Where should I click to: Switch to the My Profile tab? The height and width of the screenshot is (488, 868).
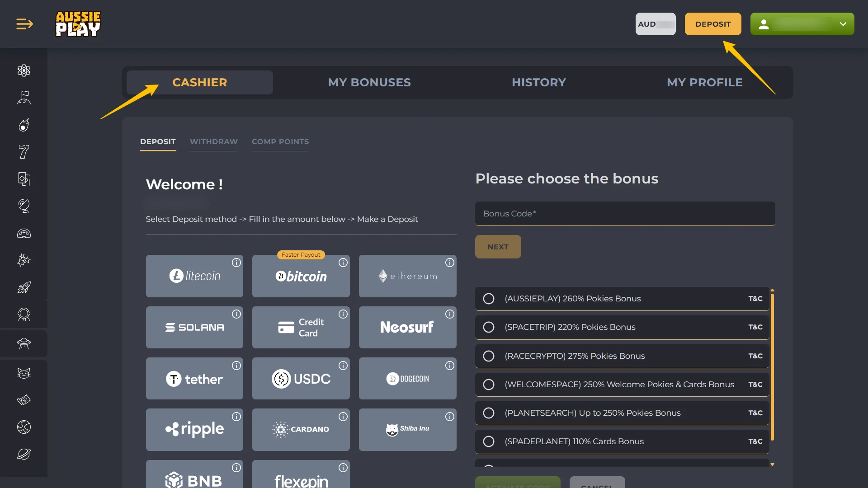tap(705, 82)
